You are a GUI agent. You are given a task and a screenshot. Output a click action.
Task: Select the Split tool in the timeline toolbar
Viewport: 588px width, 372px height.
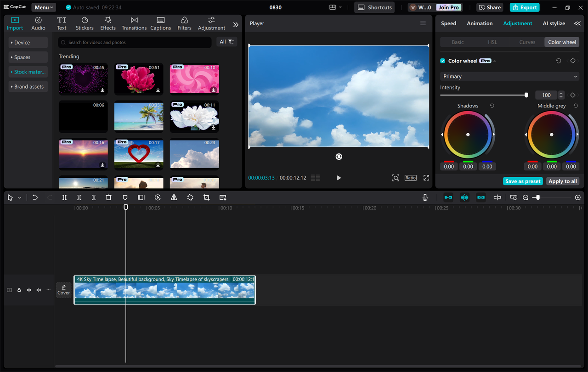coord(65,197)
